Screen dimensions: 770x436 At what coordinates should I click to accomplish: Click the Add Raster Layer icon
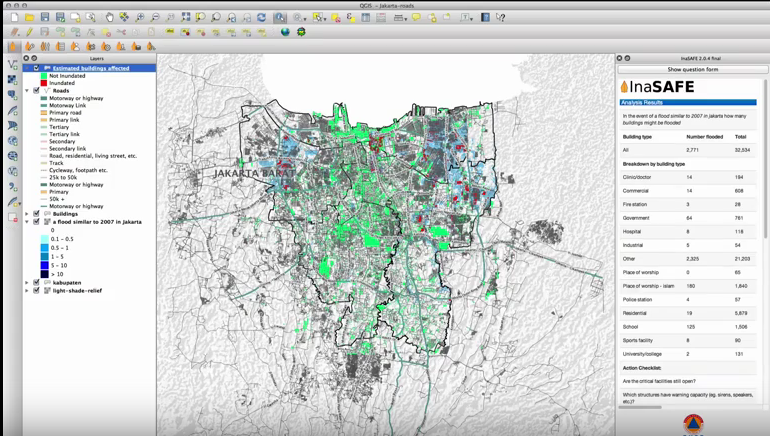click(13, 80)
